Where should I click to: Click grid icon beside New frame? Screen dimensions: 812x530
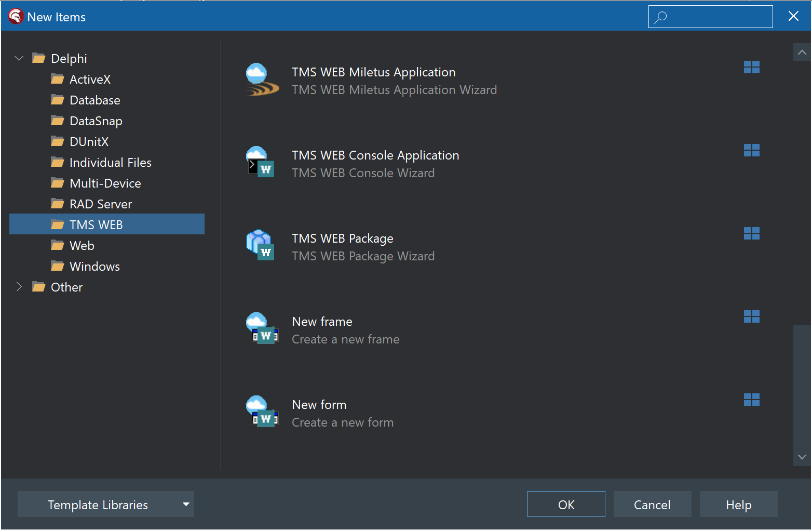tap(751, 316)
